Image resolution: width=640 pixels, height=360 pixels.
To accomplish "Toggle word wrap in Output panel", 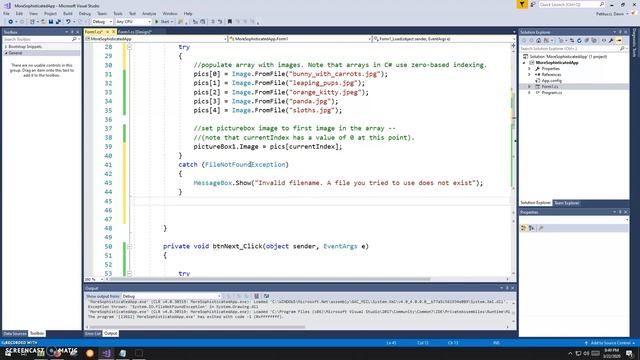I will 266,296.
